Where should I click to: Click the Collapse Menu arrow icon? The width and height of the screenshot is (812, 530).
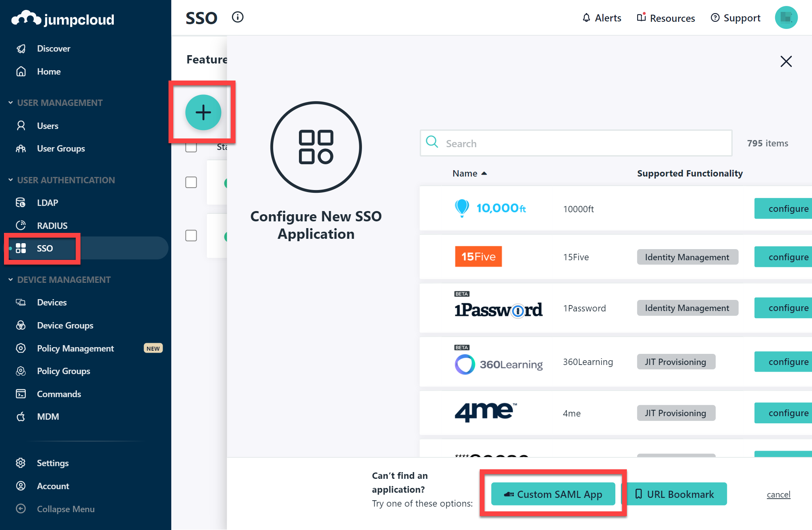(x=21, y=509)
